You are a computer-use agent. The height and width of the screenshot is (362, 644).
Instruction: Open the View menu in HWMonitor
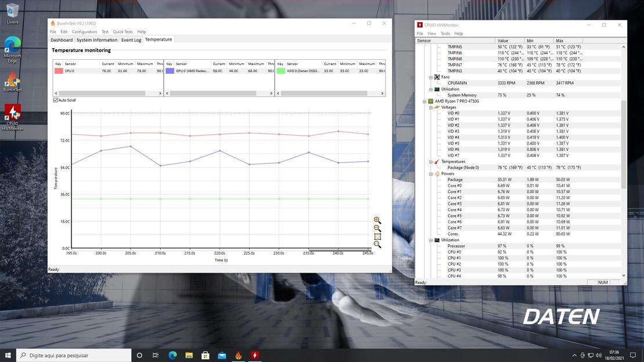pos(431,34)
